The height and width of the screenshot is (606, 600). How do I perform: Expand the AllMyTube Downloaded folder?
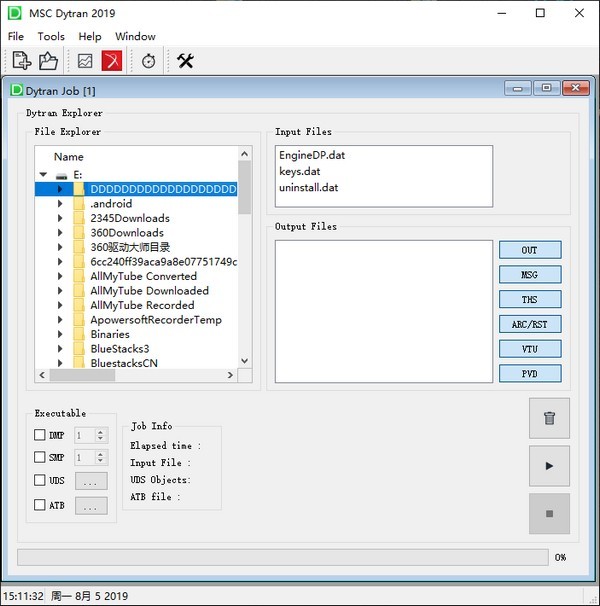tap(60, 291)
